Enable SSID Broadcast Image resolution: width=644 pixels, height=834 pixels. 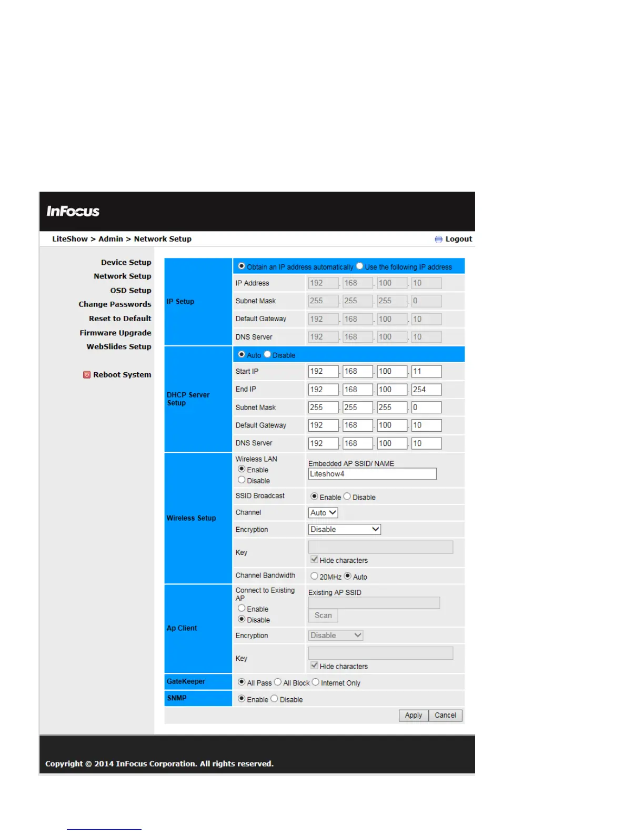point(314,497)
